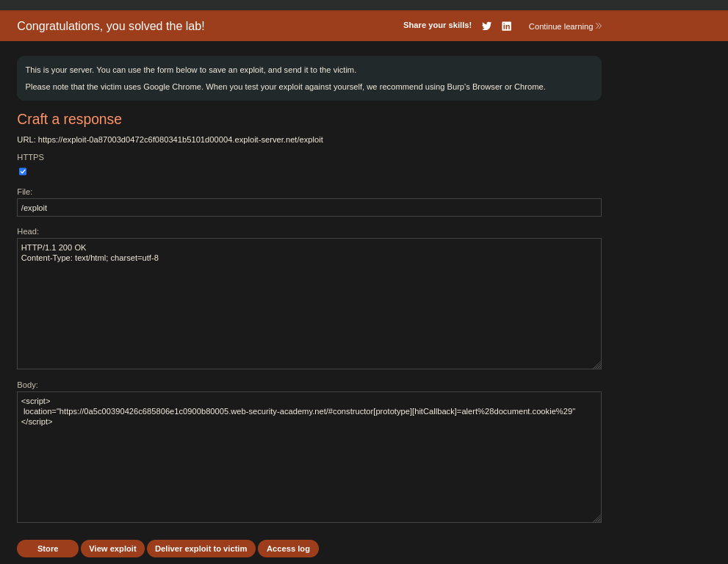
Task: Click inside the Head textarea
Action: pos(309,303)
